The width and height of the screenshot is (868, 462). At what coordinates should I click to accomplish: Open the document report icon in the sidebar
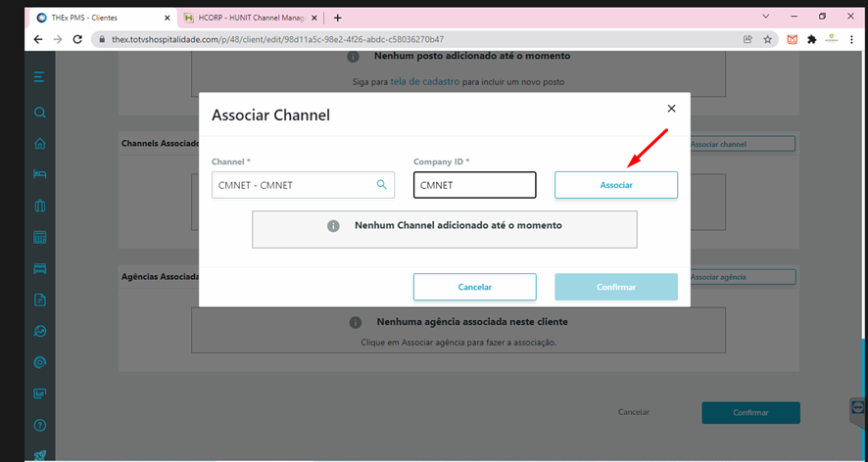(39, 300)
